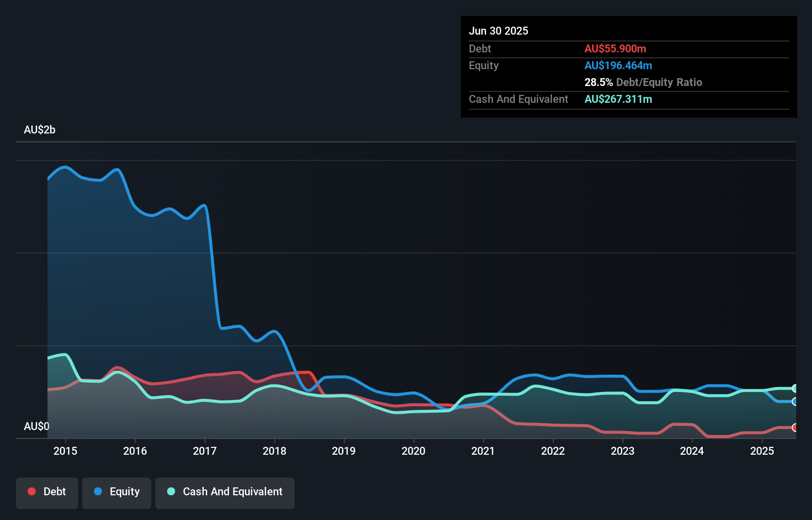Open the Equity row in the tooltip
812x520 pixels.
(484, 65)
